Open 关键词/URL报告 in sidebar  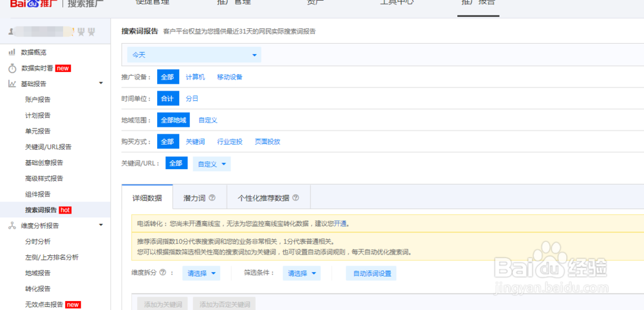click(x=48, y=147)
